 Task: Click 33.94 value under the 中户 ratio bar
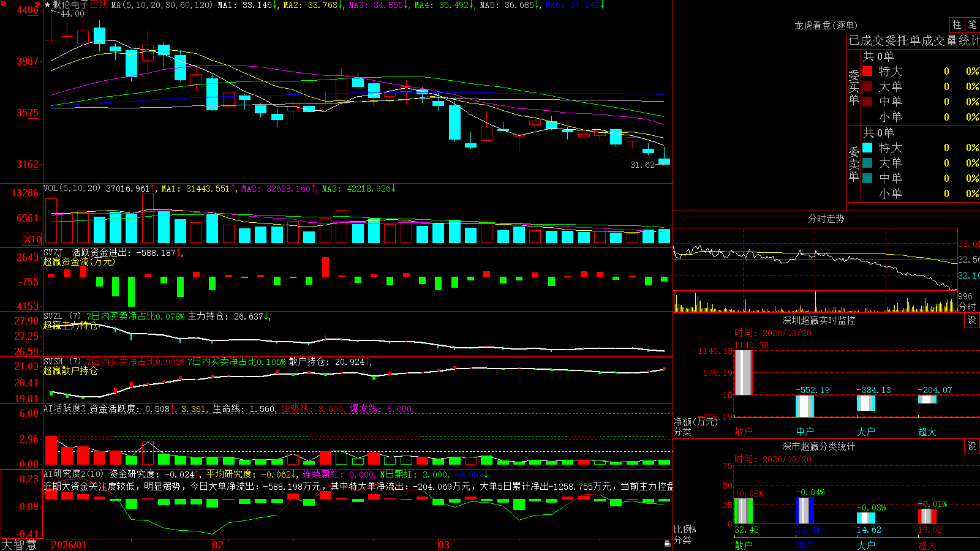coord(808,530)
